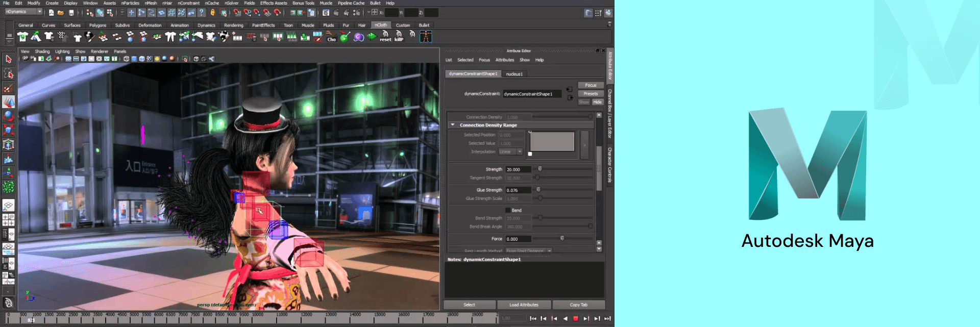
Task: Toggle the Bend checkbox
Action: (508, 210)
